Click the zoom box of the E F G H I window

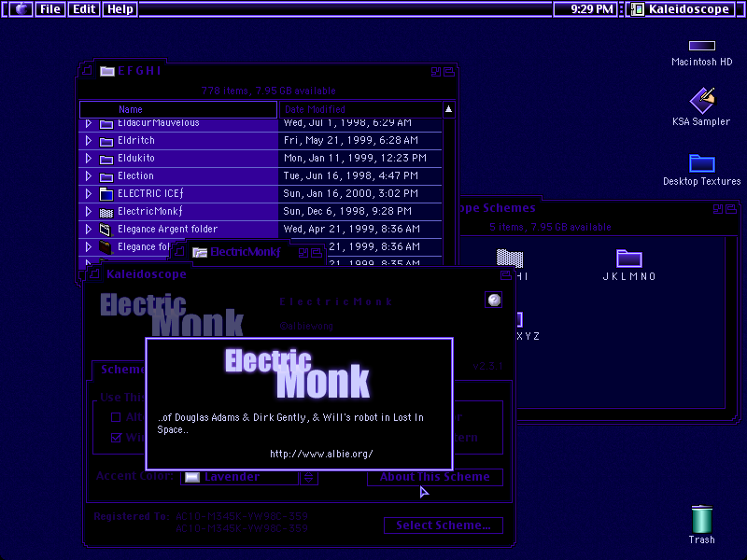(436, 72)
